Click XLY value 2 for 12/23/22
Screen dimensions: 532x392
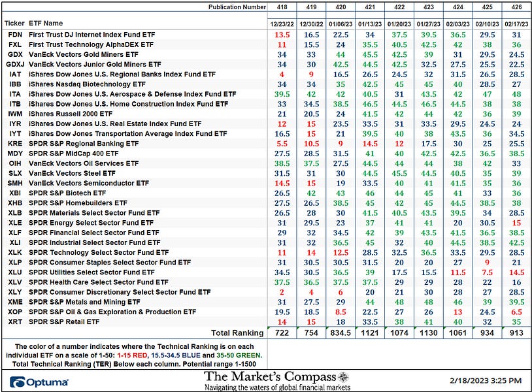[282, 292]
